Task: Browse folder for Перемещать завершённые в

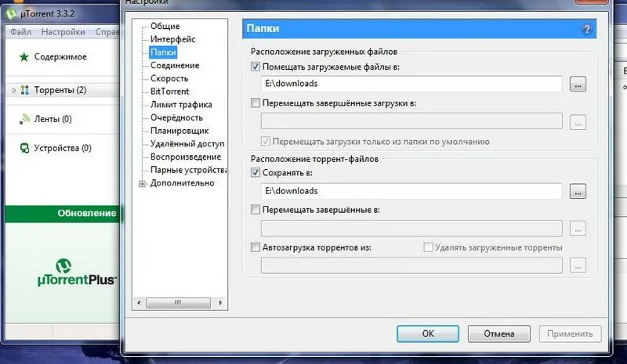Action: [x=578, y=229]
